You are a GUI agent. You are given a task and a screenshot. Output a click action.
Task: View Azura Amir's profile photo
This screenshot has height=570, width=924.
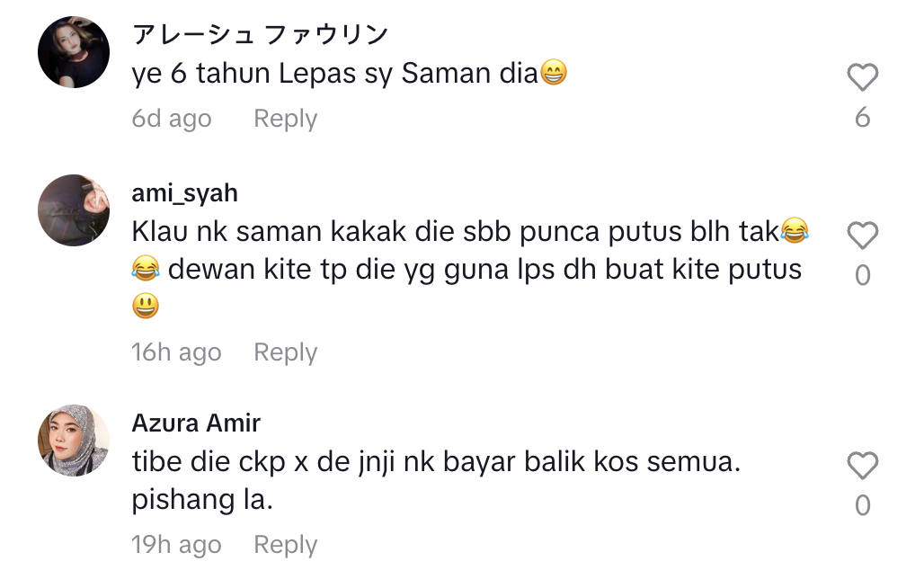[74, 441]
